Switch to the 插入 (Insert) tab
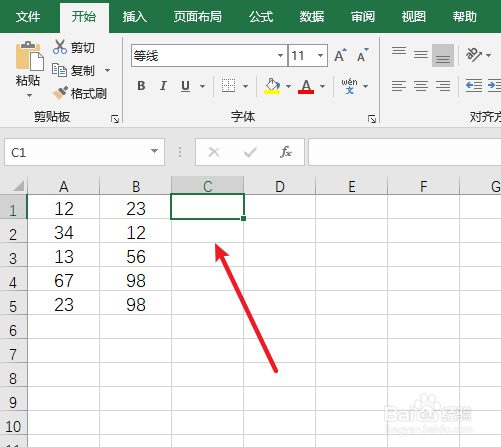The height and width of the screenshot is (447, 501). pos(134,17)
